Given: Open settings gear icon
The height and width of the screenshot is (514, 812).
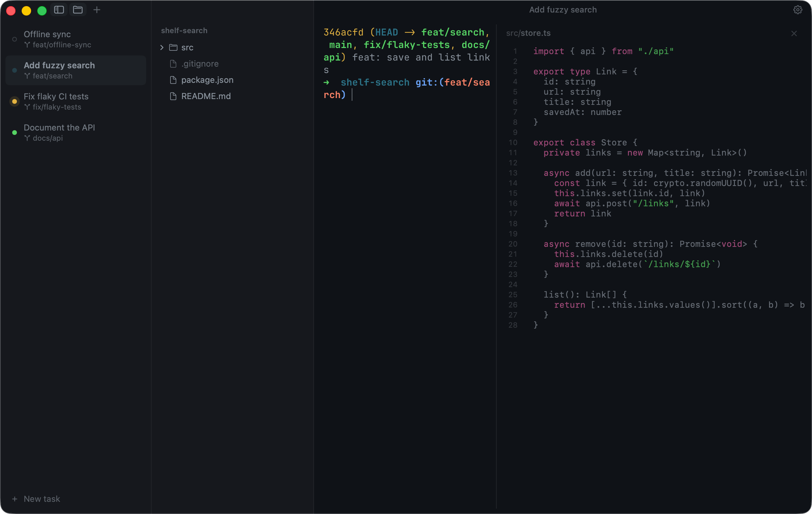Looking at the screenshot, I should [x=798, y=10].
